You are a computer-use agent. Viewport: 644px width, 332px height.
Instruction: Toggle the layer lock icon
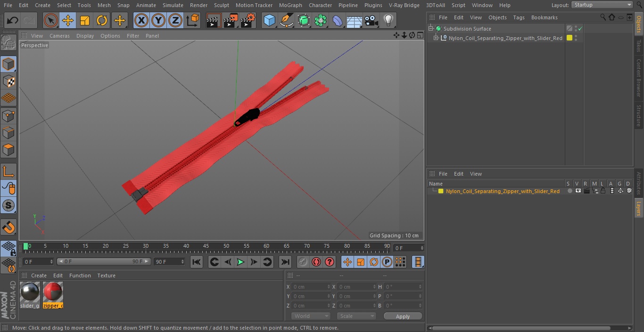click(603, 191)
